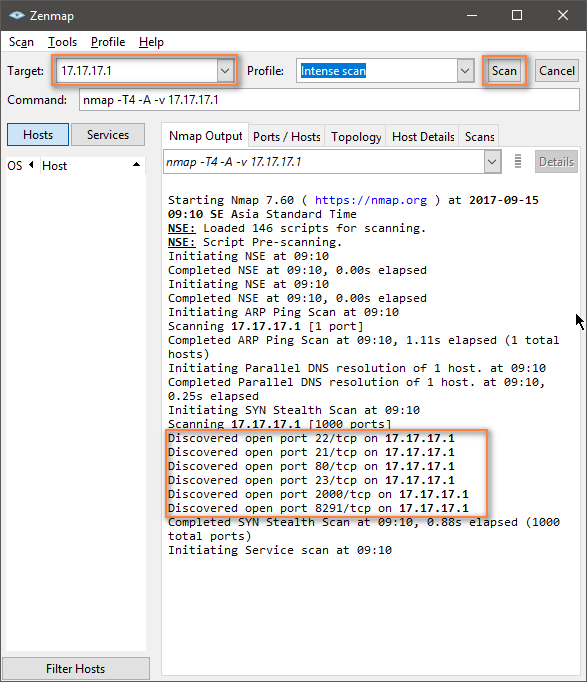This screenshot has width=587, height=682.
Task: Click the Profile field showing Intense scan
Action: tap(377, 70)
